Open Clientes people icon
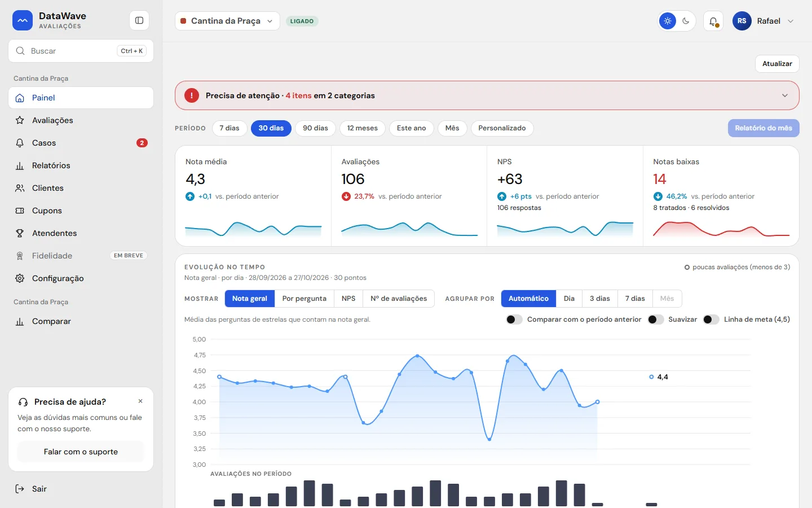 click(x=20, y=188)
